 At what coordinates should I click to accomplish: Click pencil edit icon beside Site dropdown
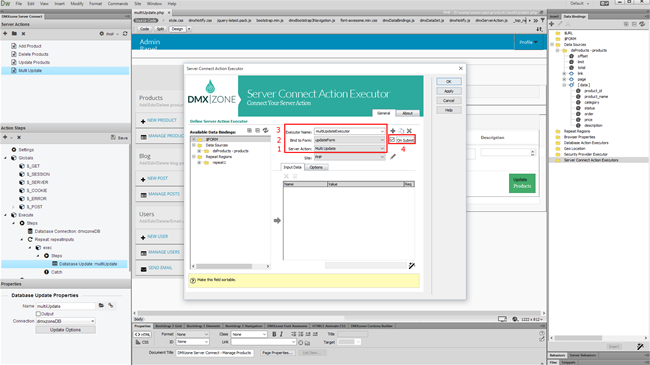pos(393,157)
